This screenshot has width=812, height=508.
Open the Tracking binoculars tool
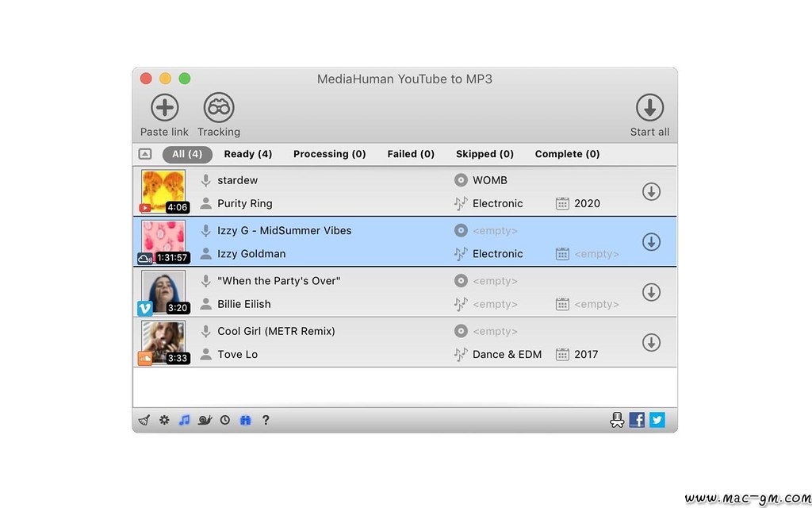point(219,115)
